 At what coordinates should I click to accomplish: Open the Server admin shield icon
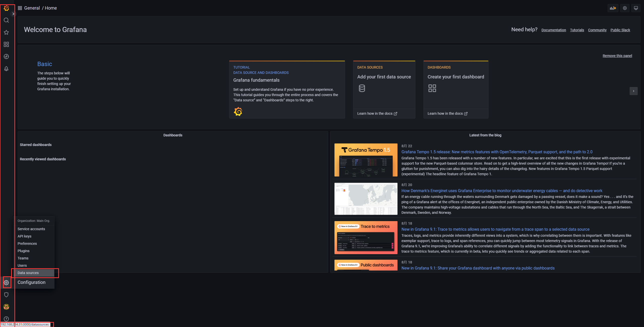(6, 295)
